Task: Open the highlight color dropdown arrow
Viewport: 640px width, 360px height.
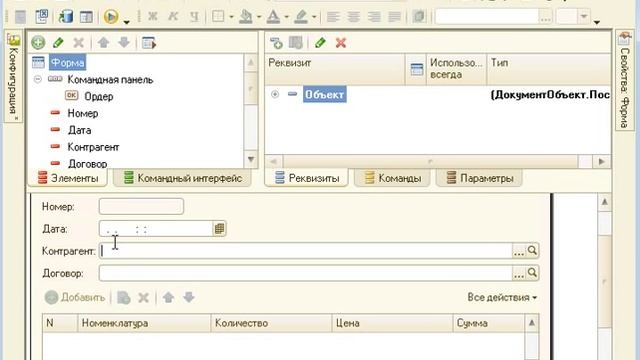Action: coord(314,17)
